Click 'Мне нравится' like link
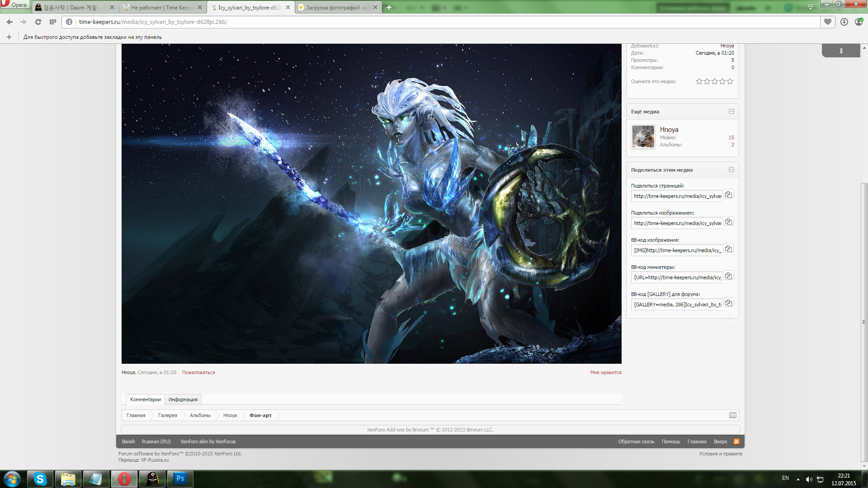 606,372
